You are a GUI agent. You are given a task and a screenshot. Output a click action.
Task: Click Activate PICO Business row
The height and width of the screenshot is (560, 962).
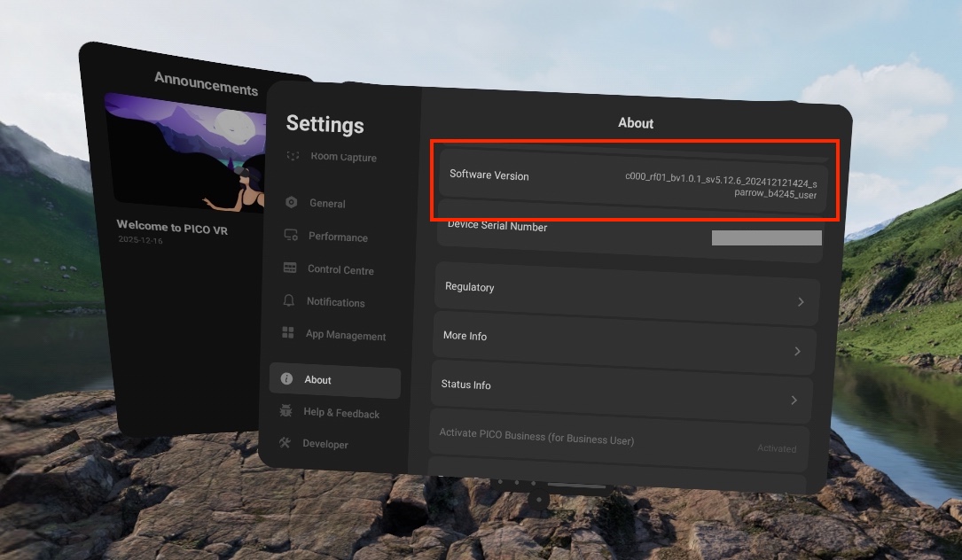tap(619, 439)
